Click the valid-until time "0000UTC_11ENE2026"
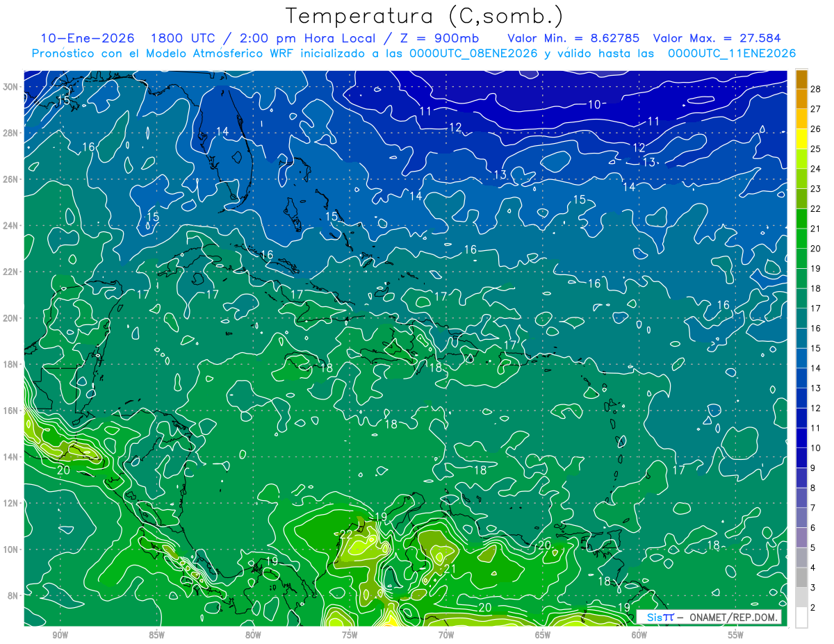The image size is (834, 644). (731, 53)
